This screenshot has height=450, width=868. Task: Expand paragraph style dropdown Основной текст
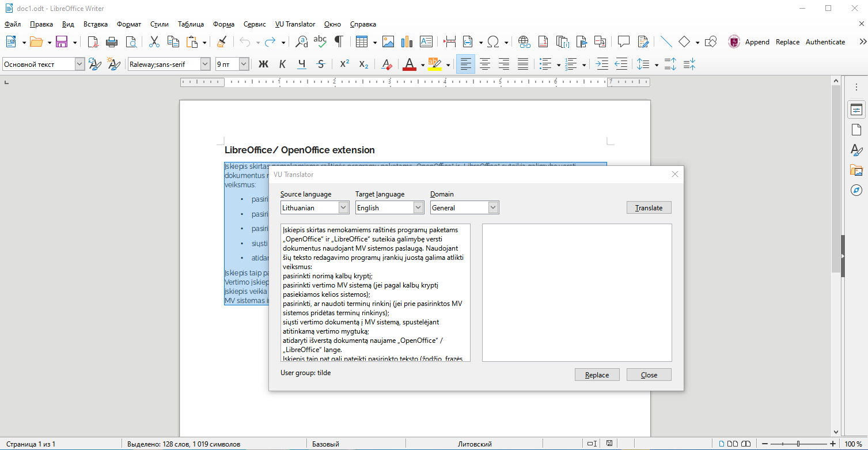79,64
